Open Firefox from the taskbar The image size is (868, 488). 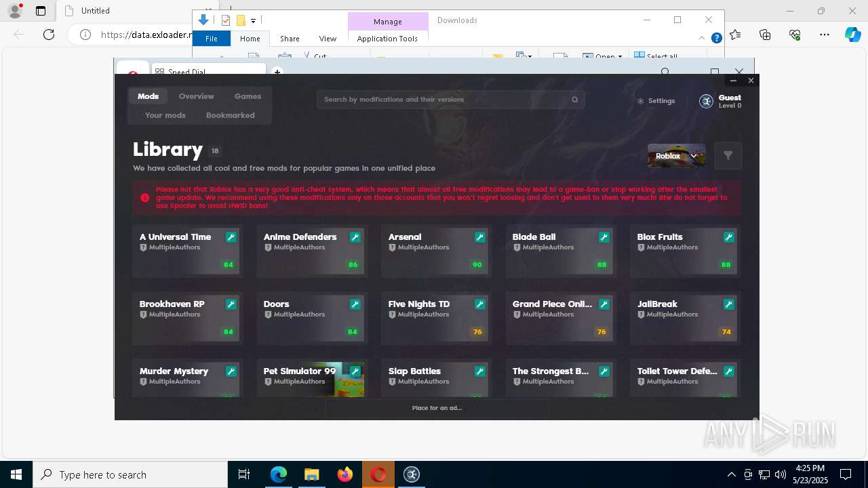pyautogui.click(x=344, y=474)
